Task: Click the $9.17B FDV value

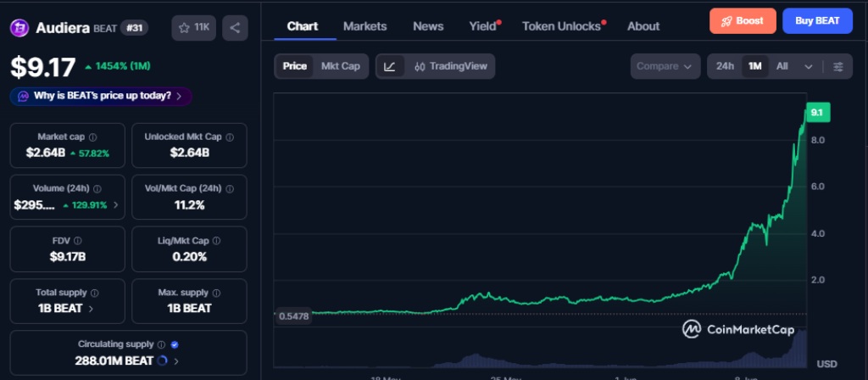Action: (68, 256)
